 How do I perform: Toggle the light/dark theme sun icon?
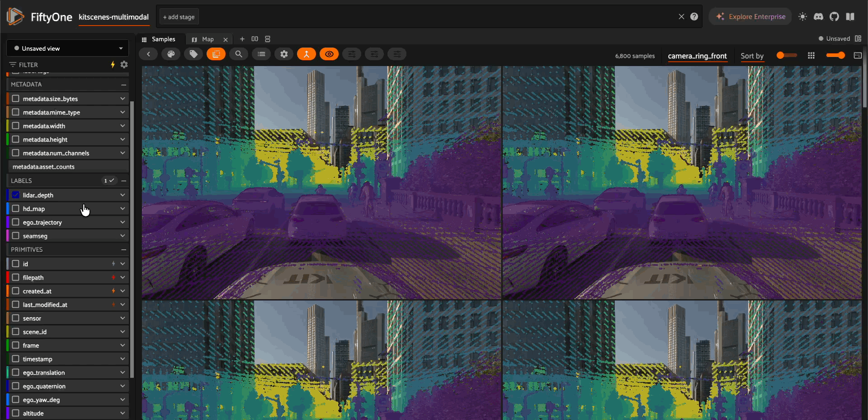point(803,17)
